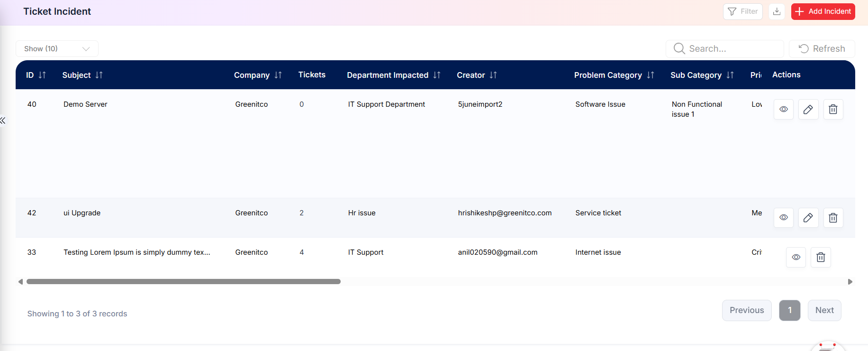The height and width of the screenshot is (351, 868).
Task: Click the Tickets column header
Action: tap(312, 74)
